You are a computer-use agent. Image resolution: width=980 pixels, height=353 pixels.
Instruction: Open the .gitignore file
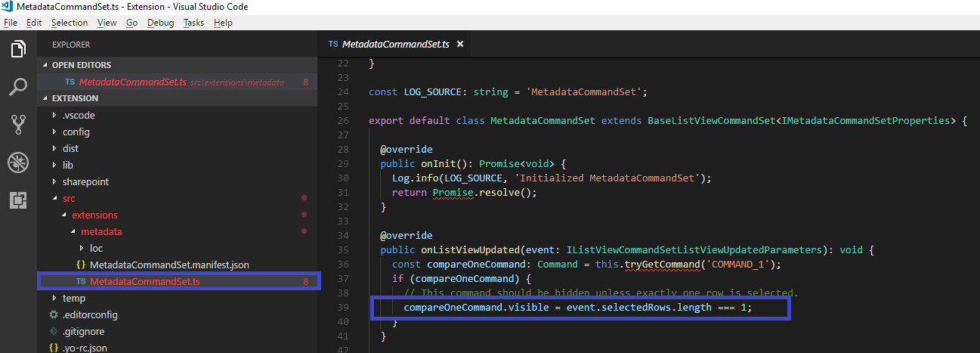pyautogui.click(x=83, y=332)
